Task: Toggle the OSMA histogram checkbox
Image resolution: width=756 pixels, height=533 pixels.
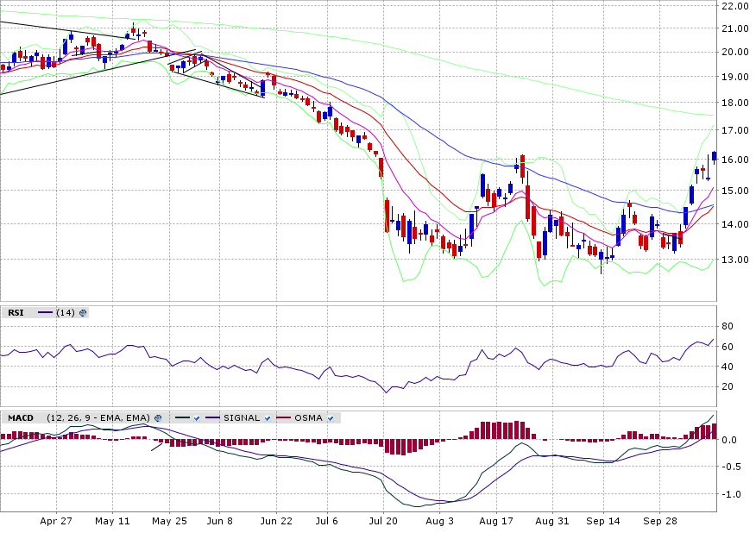Action: 331,418
